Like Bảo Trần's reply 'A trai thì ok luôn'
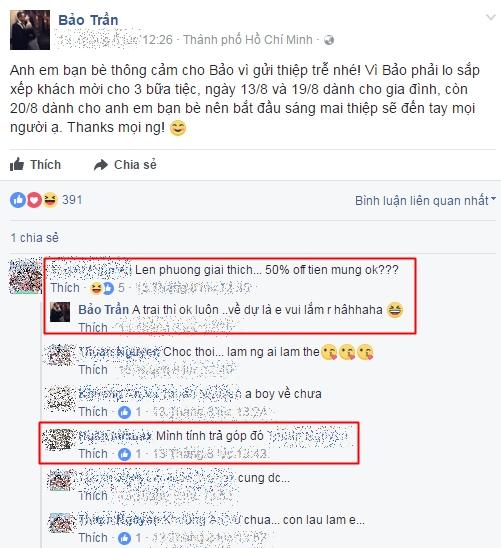Image resolution: width=501 pixels, height=548 pixels. [93, 327]
